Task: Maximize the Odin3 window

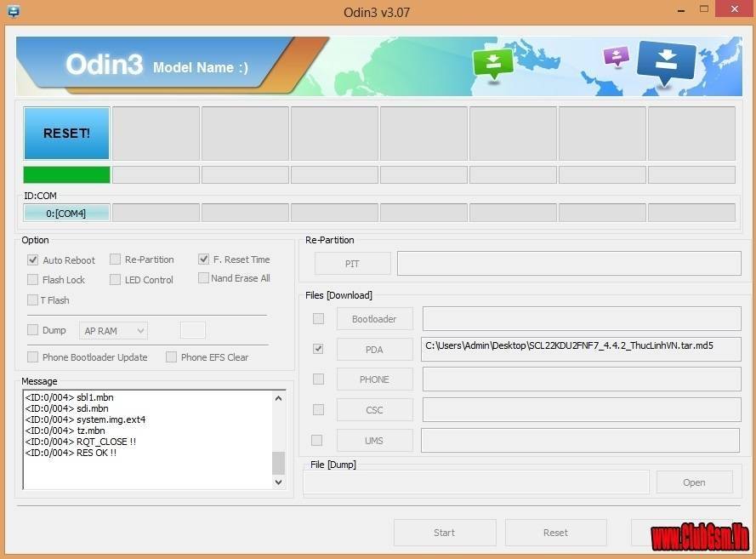Action: (x=704, y=9)
